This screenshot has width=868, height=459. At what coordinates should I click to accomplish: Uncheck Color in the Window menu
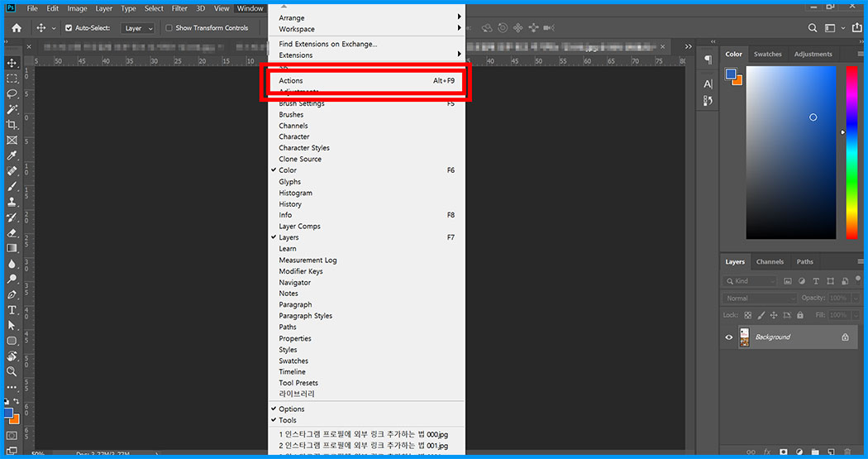pos(366,170)
